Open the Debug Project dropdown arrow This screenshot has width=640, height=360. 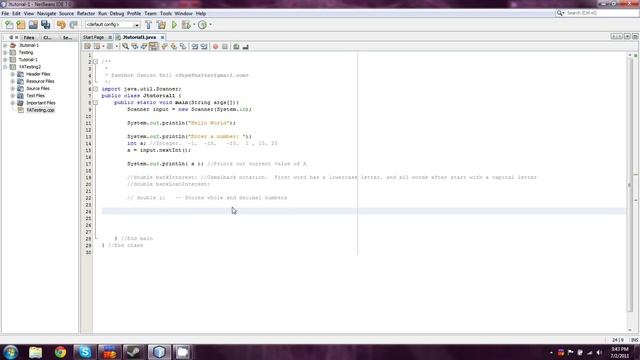coord(194,25)
